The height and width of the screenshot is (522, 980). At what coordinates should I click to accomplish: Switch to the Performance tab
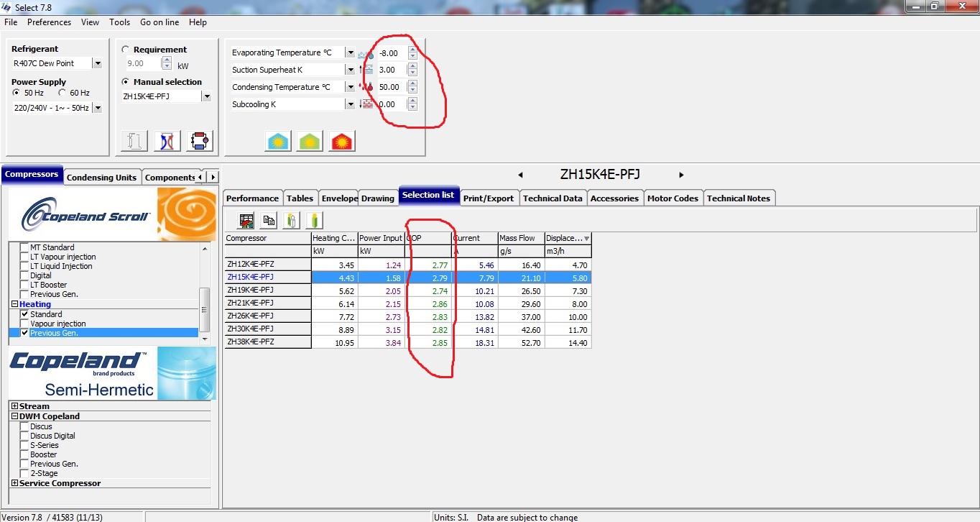point(253,198)
